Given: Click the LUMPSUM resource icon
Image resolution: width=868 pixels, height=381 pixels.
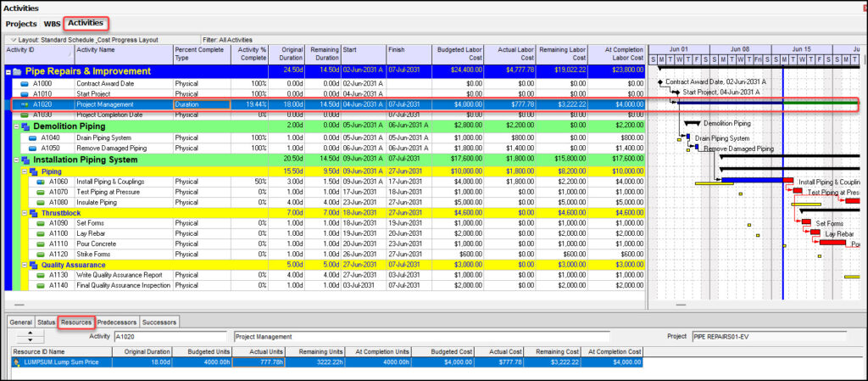Looking at the screenshot, I should [18, 362].
